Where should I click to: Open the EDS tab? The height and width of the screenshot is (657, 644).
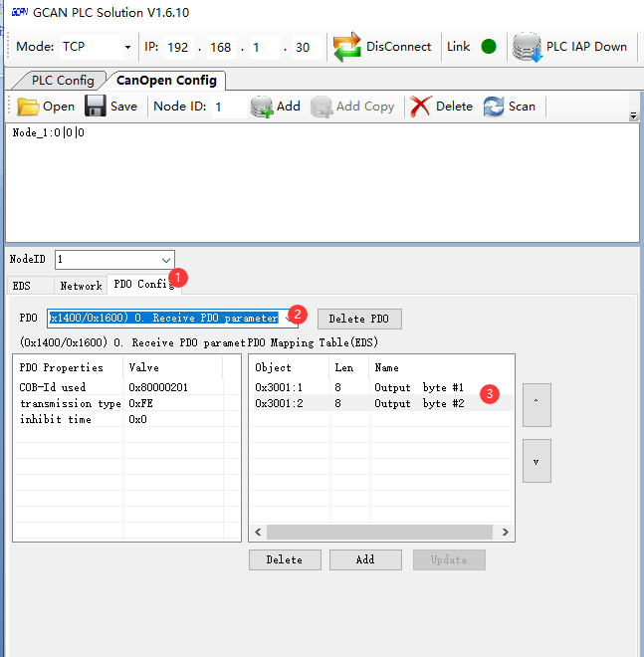click(21, 285)
